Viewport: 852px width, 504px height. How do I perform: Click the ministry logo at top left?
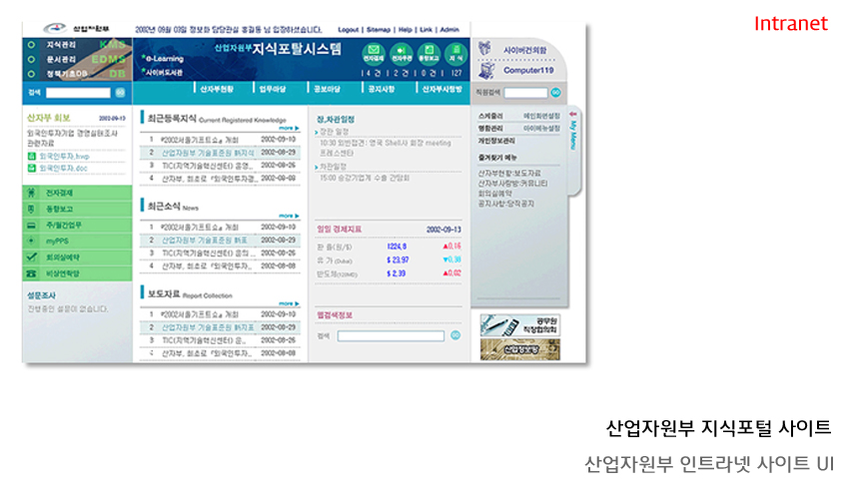coord(77,29)
